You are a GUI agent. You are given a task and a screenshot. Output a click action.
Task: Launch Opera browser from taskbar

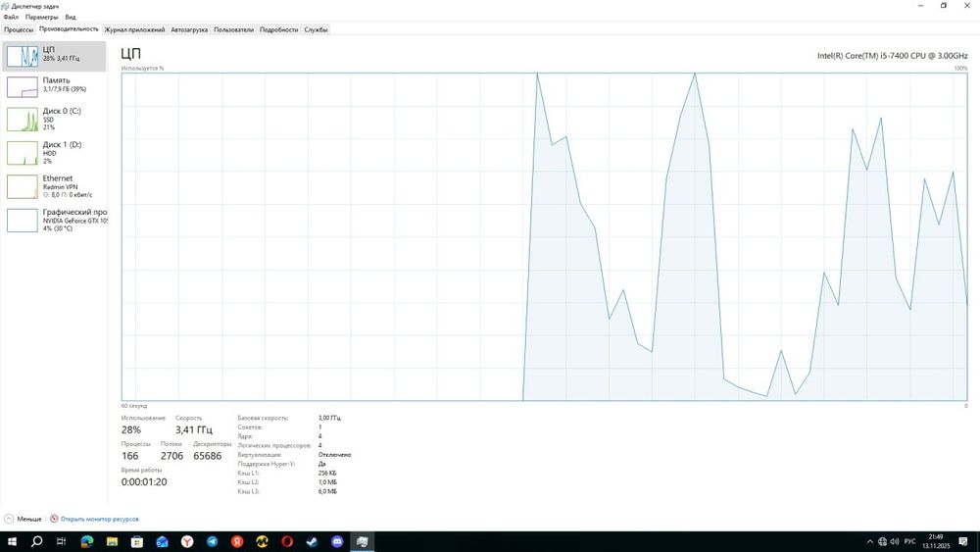pos(287,542)
